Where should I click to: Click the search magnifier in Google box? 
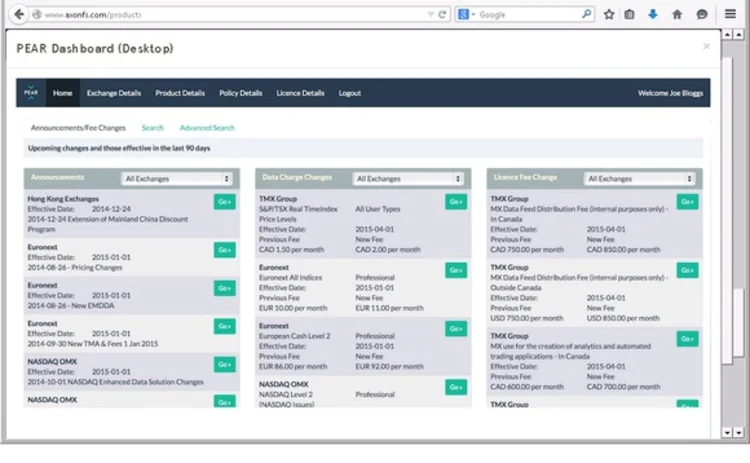tap(586, 14)
